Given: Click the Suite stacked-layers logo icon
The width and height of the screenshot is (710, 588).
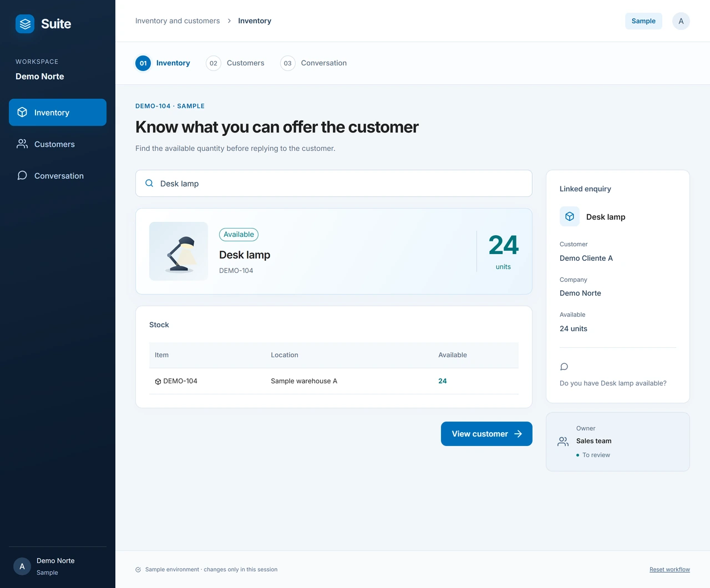Looking at the screenshot, I should click(x=25, y=24).
